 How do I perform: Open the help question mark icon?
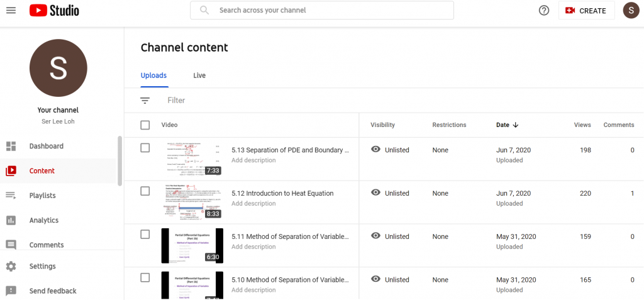[544, 11]
